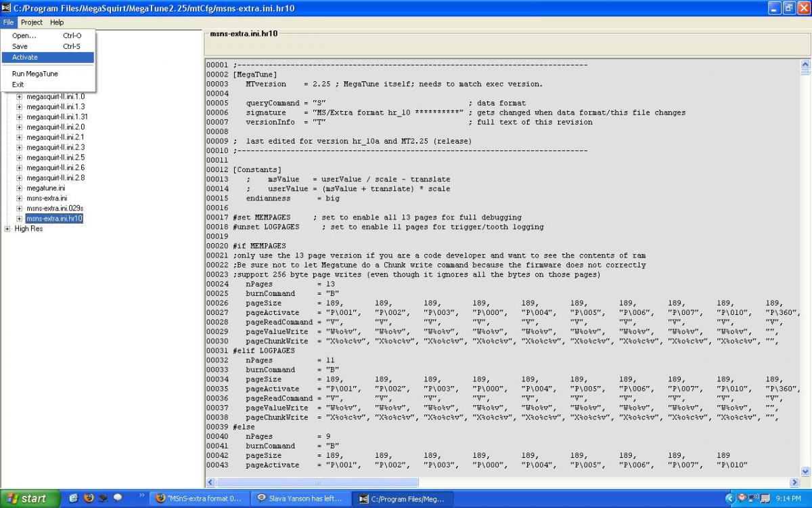Screen dimensions: 812x508
Task: Choose Run MegaTune from the File menu
Action: point(35,74)
